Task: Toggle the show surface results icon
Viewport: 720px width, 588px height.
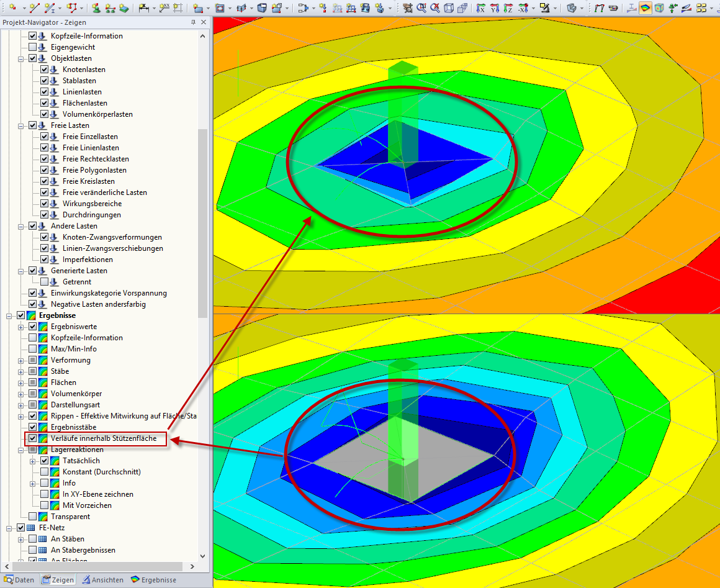Action: click(646, 7)
